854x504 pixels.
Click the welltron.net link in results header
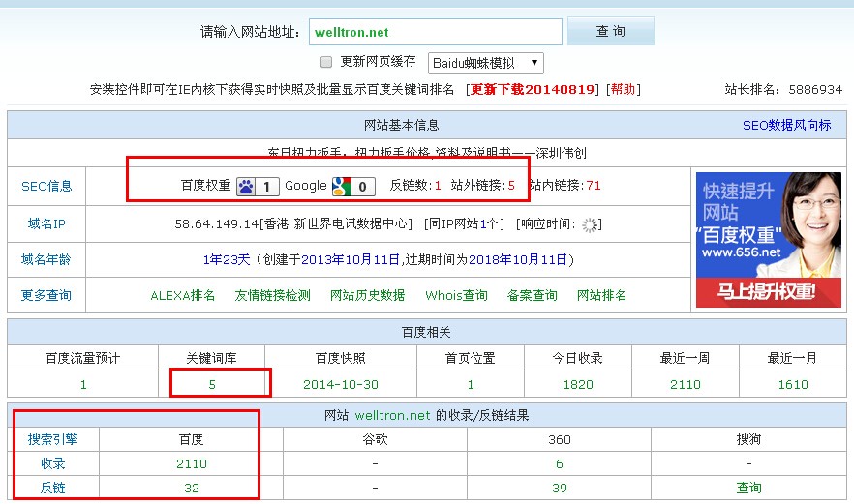(x=391, y=416)
